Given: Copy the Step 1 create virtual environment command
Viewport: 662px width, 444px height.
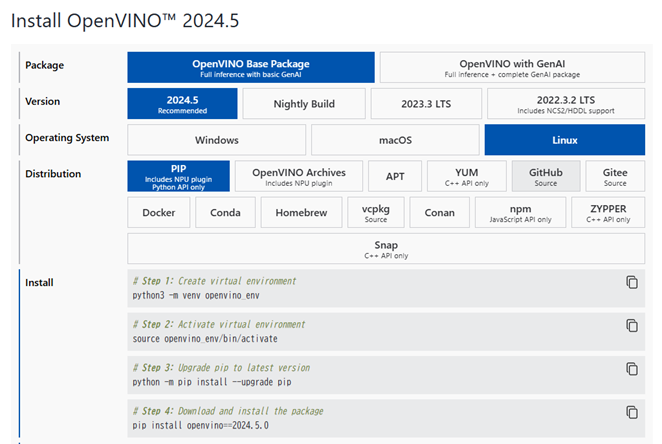Looking at the screenshot, I should 632,282.
